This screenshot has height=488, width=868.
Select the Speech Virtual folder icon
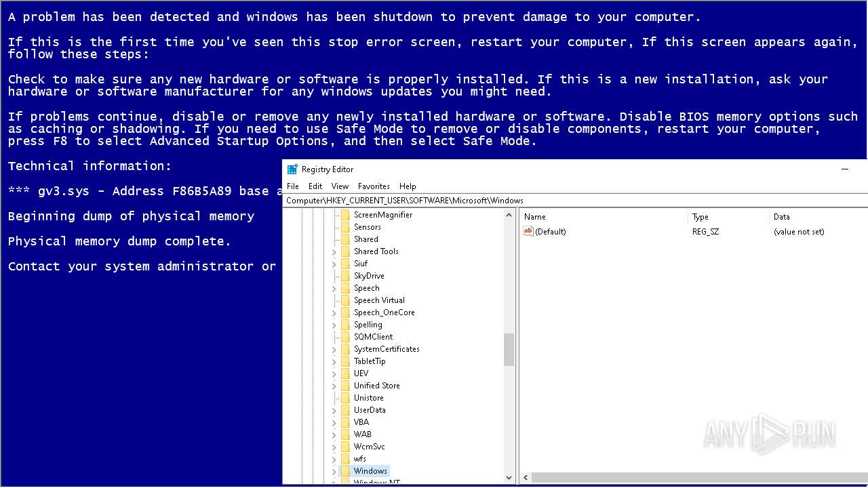tap(345, 300)
